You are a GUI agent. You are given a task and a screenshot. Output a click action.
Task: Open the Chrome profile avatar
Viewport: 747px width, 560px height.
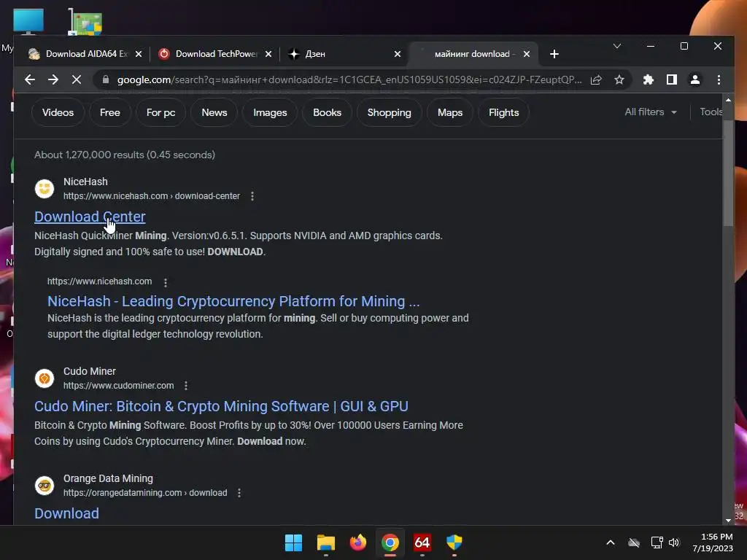(x=695, y=79)
